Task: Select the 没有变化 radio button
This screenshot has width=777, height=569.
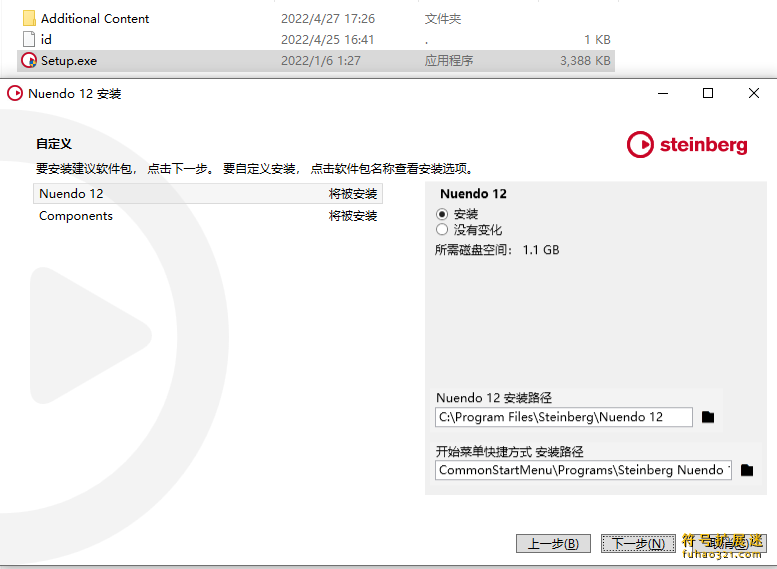Action: click(442, 229)
